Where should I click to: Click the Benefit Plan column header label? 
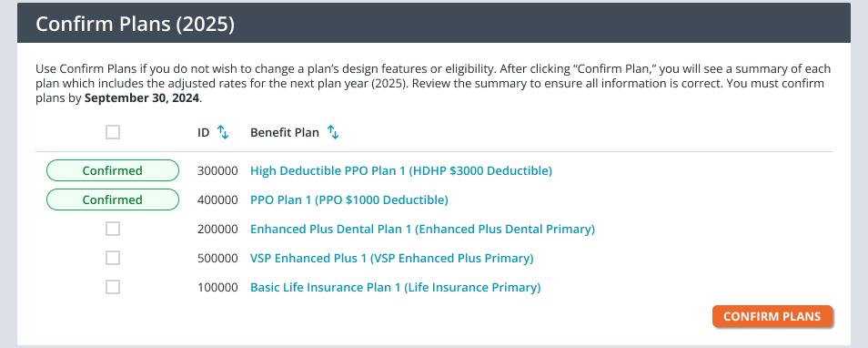point(285,133)
